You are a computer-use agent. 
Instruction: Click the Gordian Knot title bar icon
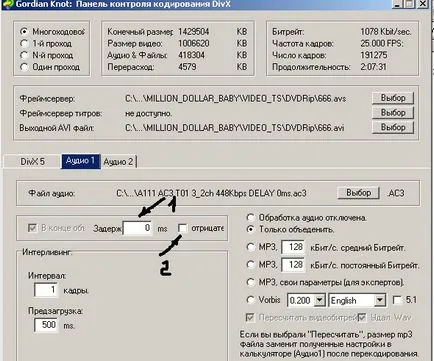pos(9,3)
